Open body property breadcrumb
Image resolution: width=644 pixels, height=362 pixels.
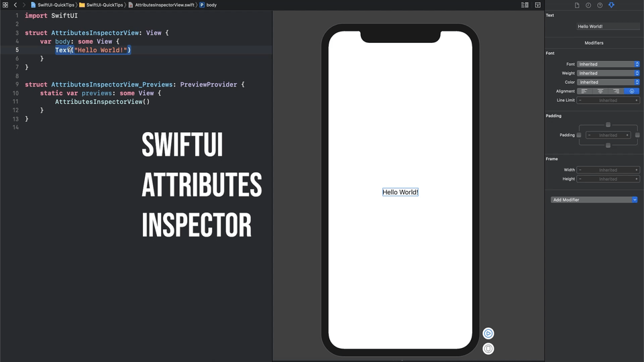pos(208,5)
